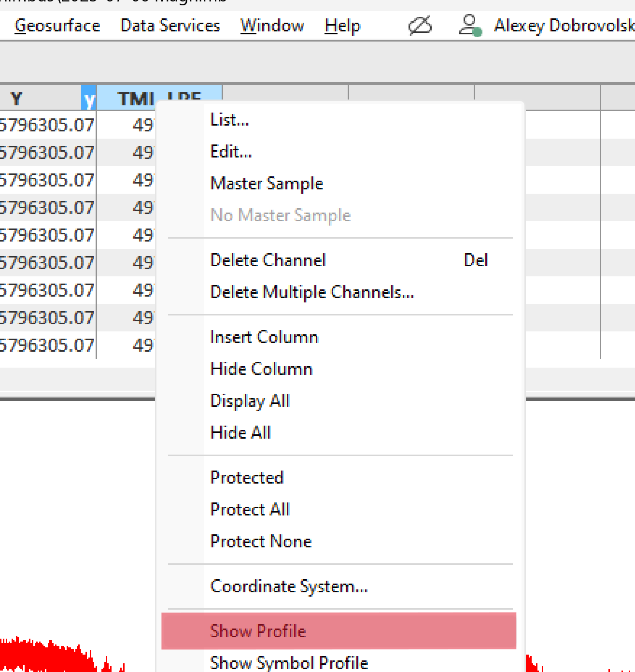Viewport: 635px width, 672px height.
Task: Enable Protect All channels
Action: point(250,509)
